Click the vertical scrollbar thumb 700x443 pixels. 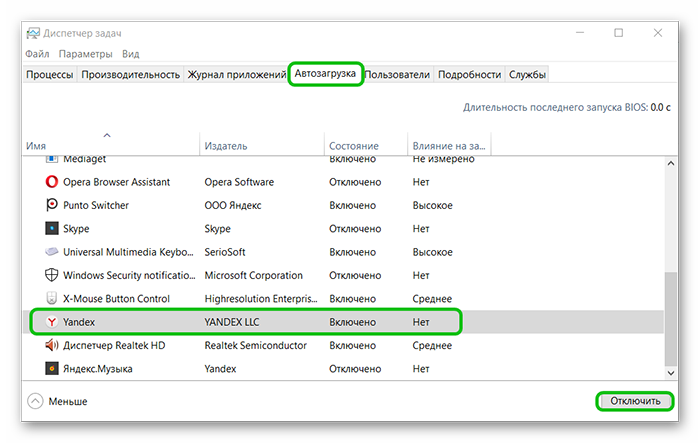click(x=671, y=318)
